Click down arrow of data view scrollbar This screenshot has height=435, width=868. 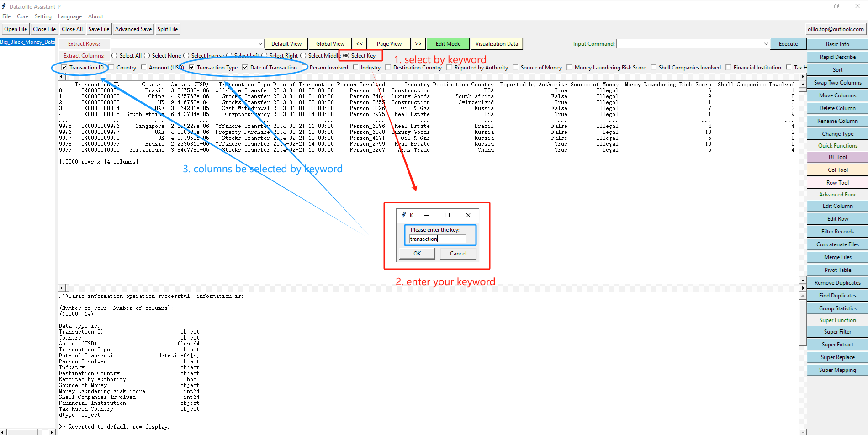coord(803,281)
